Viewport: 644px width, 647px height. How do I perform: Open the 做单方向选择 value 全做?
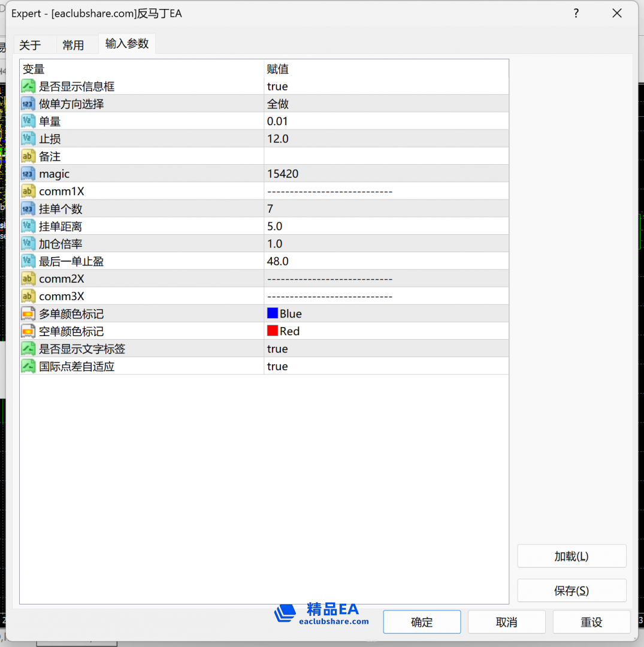pos(278,104)
